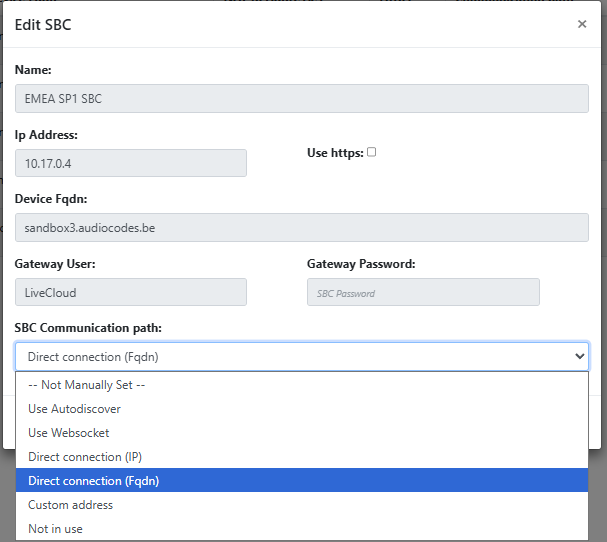This screenshot has height=542, width=607.
Task: Click the 'Edit SBC' dialog title
Action: 43,24
